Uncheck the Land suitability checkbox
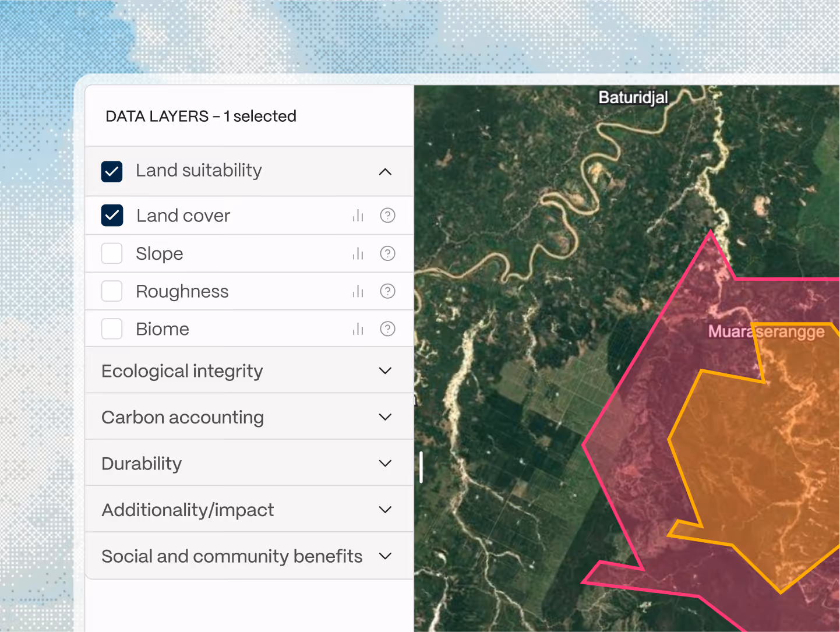Viewport: 840px width, 632px height. (x=112, y=172)
